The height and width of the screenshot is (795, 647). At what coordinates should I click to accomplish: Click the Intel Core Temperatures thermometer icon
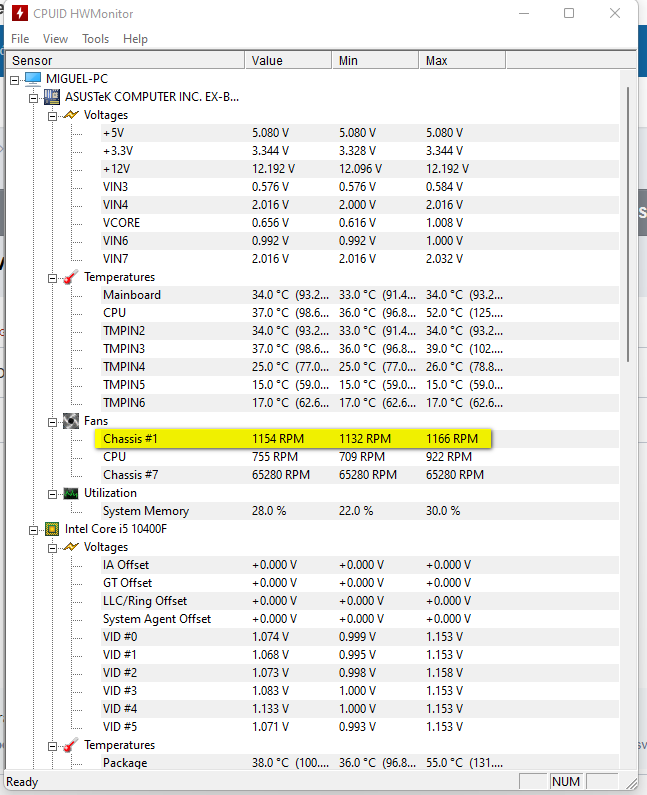click(x=71, y=745)
